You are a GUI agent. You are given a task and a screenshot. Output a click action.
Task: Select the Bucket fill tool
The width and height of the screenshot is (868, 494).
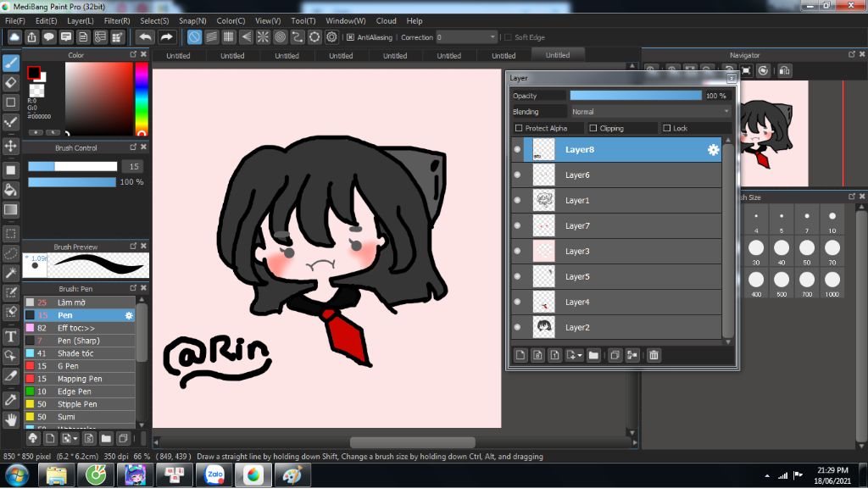[11, 189]
